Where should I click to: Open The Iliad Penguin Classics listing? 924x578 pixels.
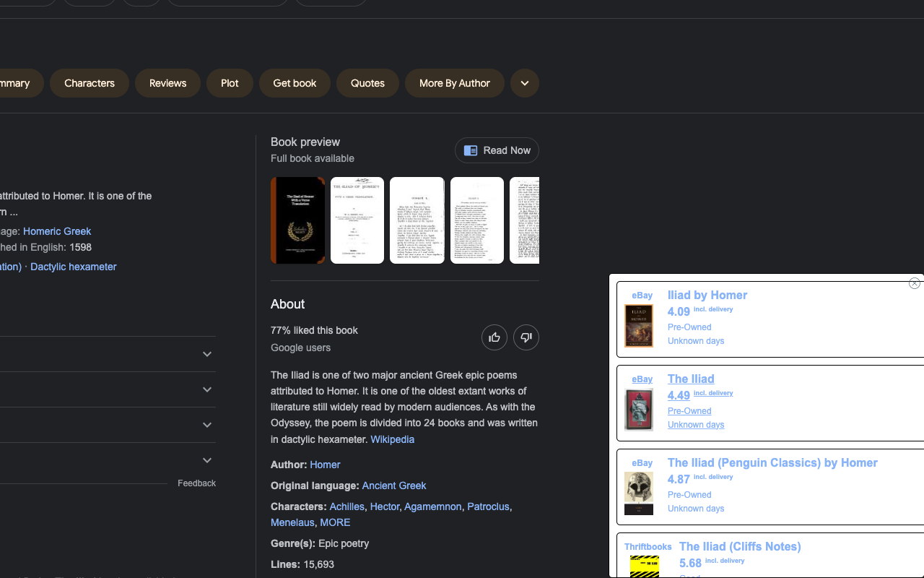[772, 462]
